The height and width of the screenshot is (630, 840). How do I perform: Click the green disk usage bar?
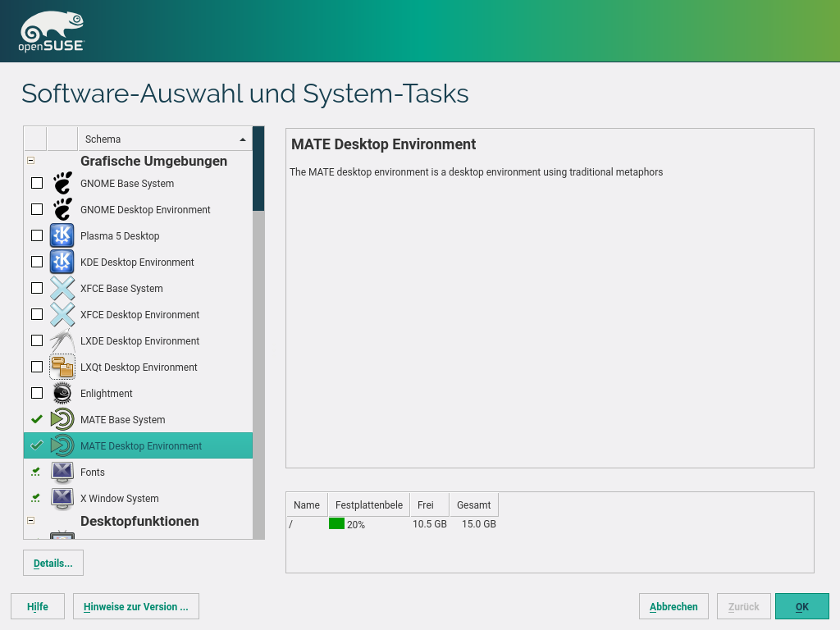click(x=336, y=524)
